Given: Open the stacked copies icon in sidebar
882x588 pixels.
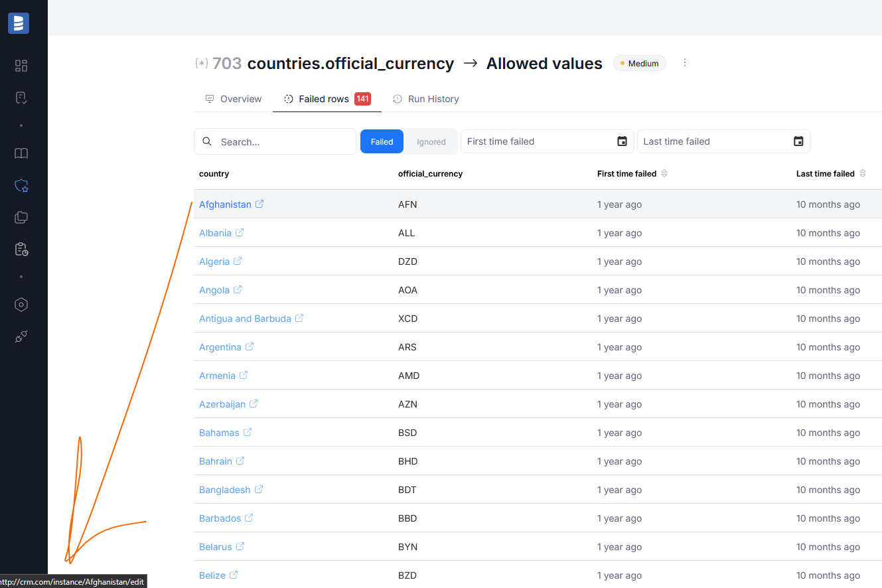Looking at the screenshot, I should point(21,217).
